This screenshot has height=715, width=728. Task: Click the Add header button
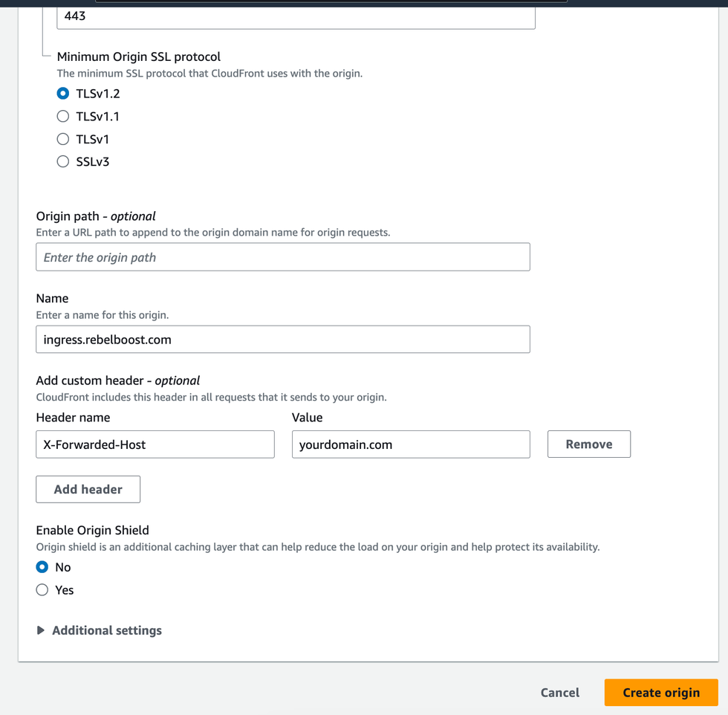pyautogui.click(x=88, y=489)
